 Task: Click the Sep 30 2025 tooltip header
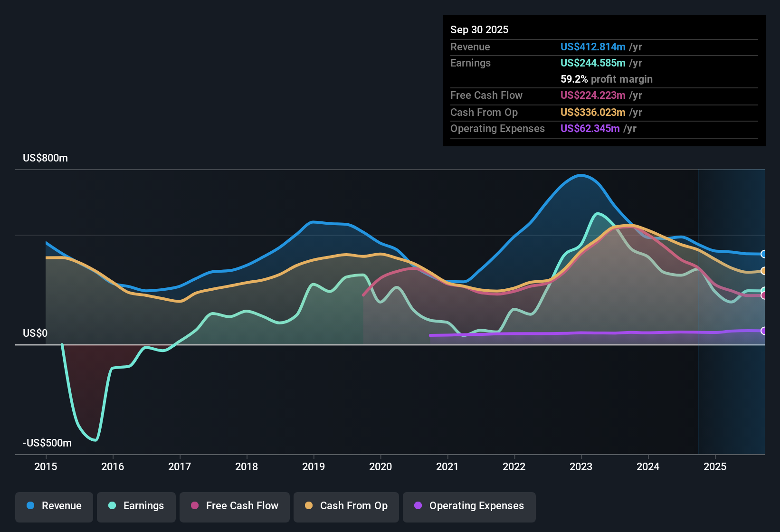coord(479,29)
